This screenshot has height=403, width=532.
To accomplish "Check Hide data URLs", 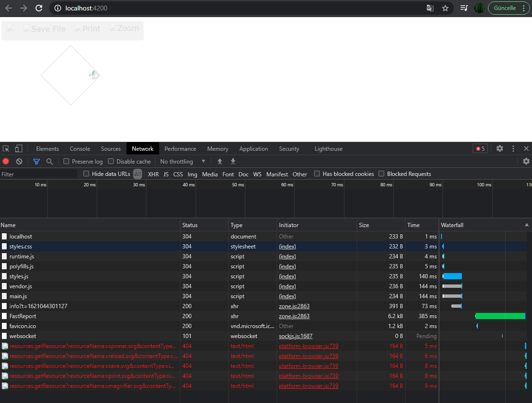I will [86, 174].
